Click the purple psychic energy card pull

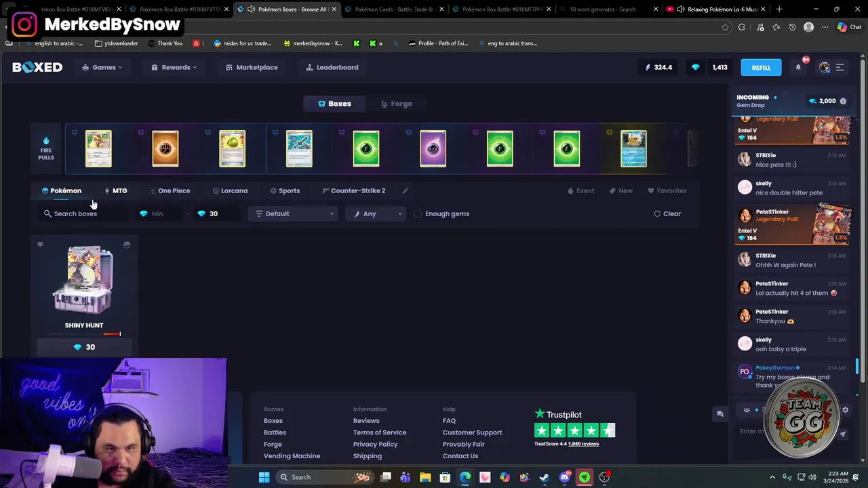pos(433,148)
